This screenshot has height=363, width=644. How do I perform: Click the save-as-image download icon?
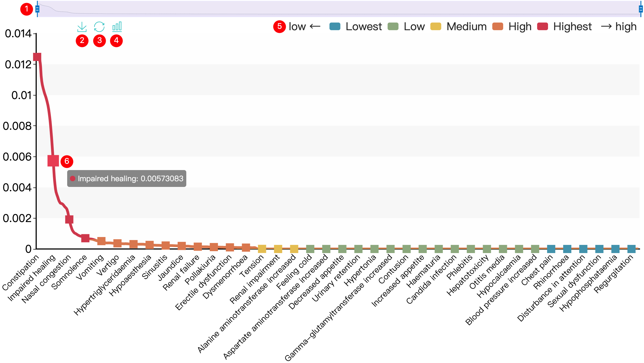(x=82, y=27)
